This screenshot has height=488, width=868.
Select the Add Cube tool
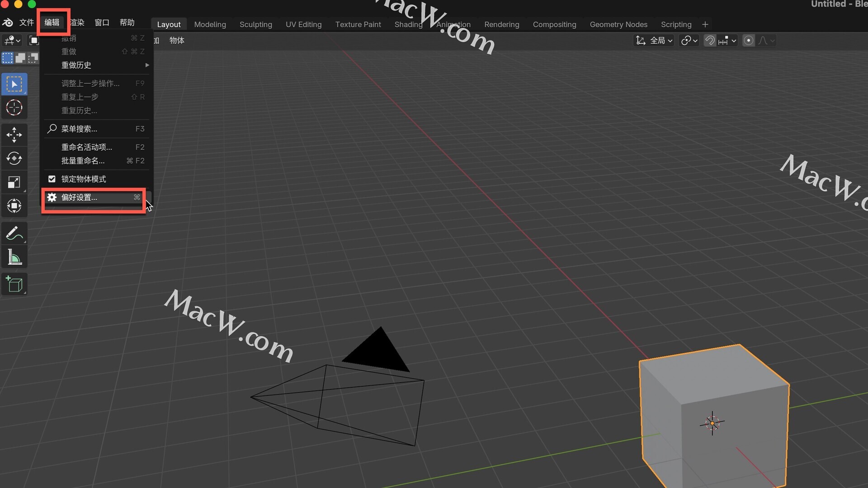pos(14,284)
